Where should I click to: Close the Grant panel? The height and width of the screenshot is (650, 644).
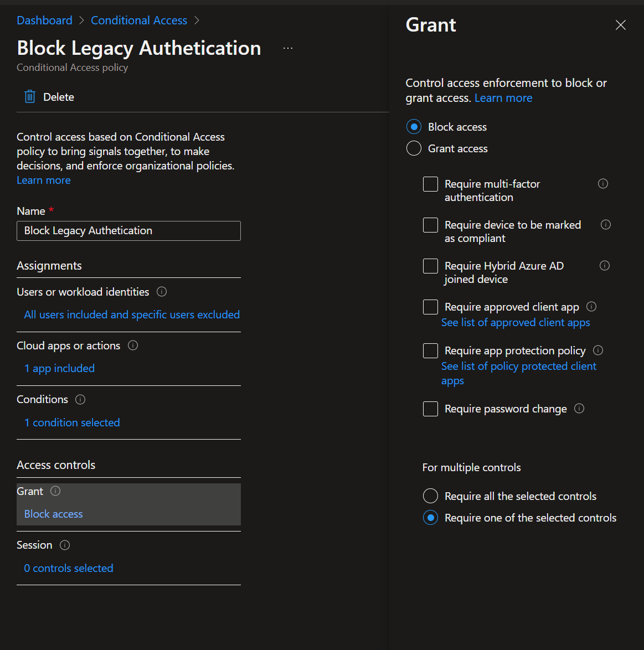[621, 25]
